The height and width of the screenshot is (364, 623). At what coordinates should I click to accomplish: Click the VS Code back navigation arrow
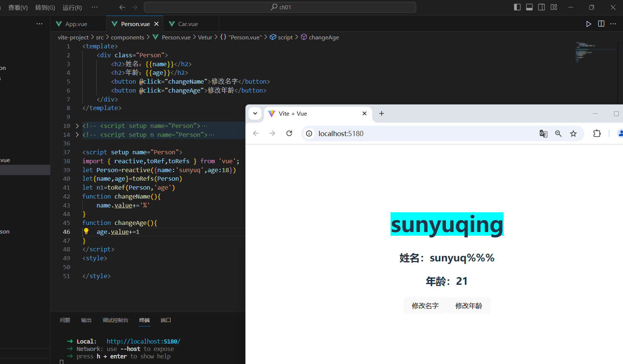coord(122,7)
